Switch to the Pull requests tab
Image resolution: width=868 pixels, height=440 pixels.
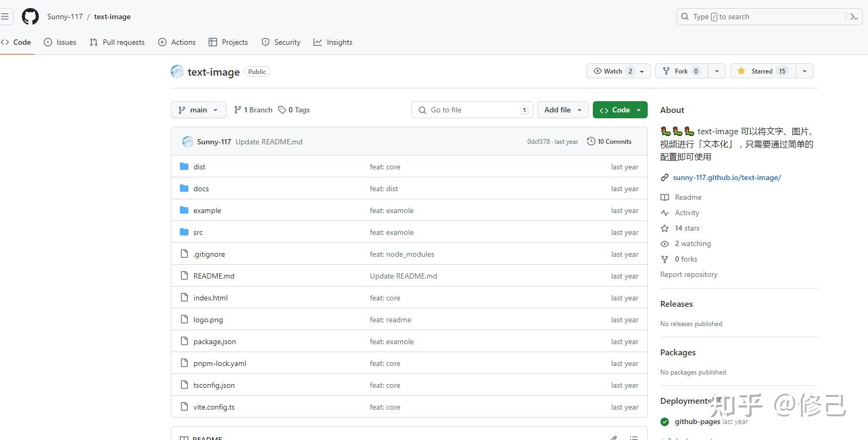coord(117,42)
